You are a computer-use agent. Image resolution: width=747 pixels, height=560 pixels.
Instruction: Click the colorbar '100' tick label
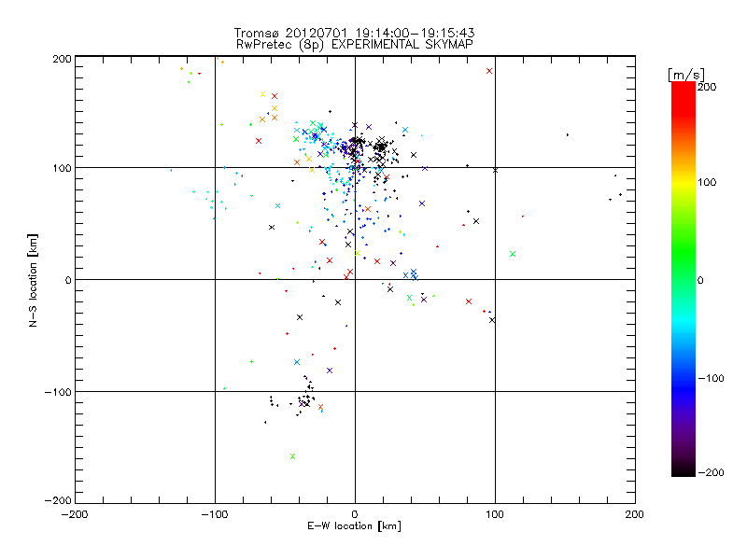707,182
